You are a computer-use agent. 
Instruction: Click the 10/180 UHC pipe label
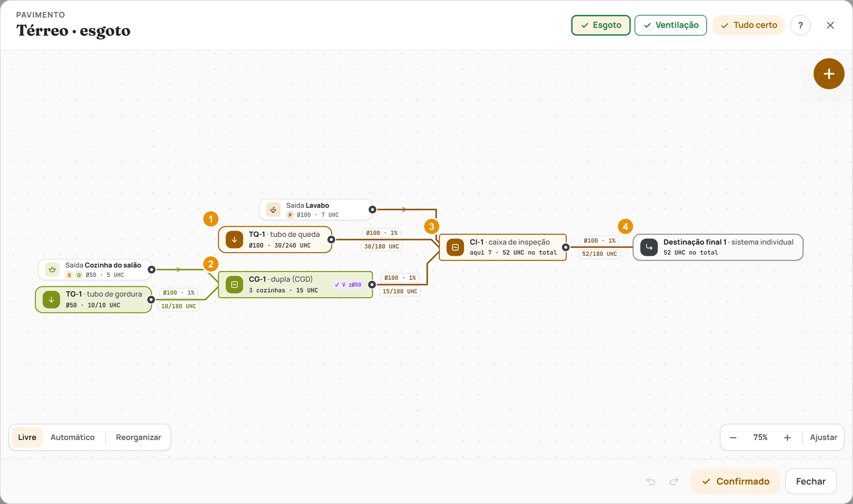tap(179, 306)
